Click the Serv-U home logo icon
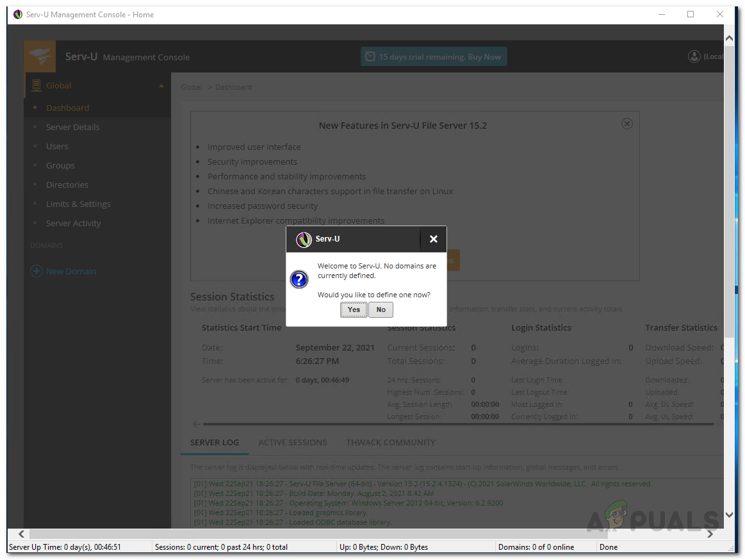Viewport: 745px width, 560px height. [x=40, y=56]
